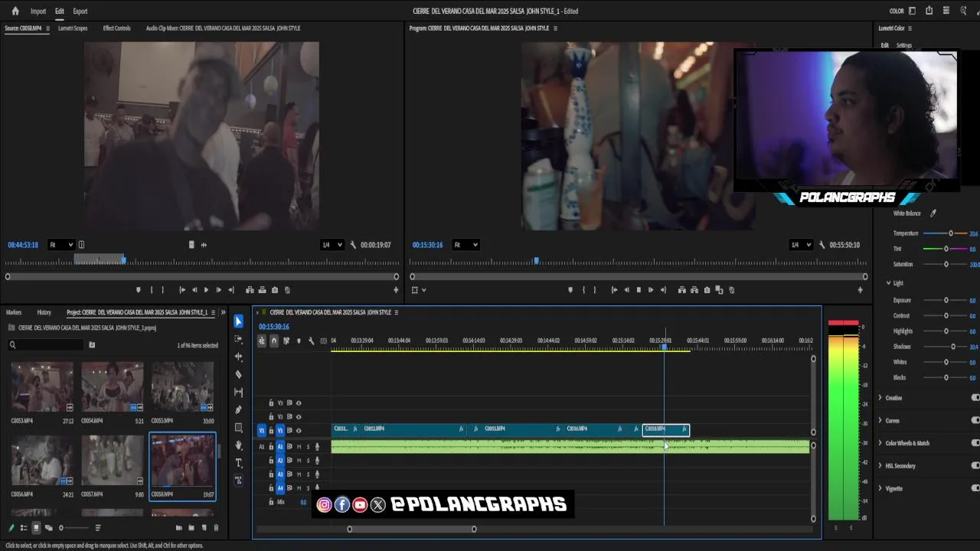Open Lumetri Color Settings tab
The width and height of the screenshot is (980, 551).
(x=904, y=45)
